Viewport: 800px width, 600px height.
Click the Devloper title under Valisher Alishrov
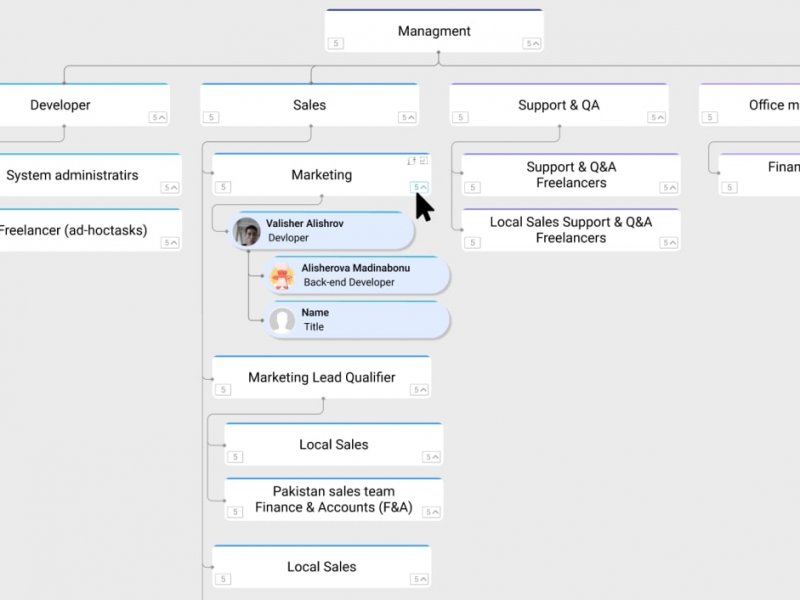[x=288, y=238]
